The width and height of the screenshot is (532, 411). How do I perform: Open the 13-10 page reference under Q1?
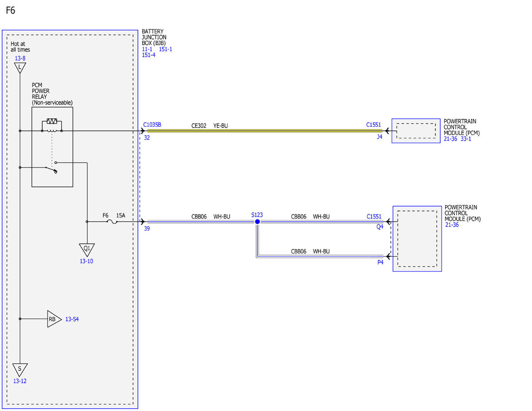click(86, 261)
